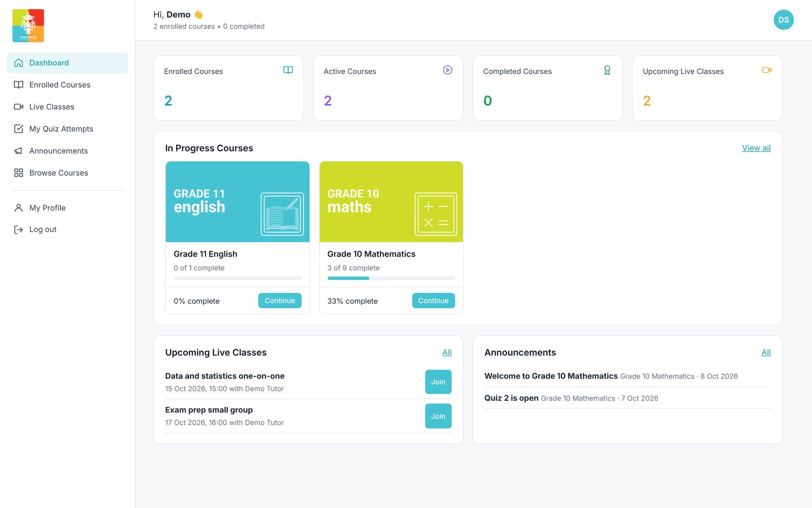Viewport: 812px width, 508px height.
Task: Click the Announcements megaphone icon
Action: click(x=19, y=151)
